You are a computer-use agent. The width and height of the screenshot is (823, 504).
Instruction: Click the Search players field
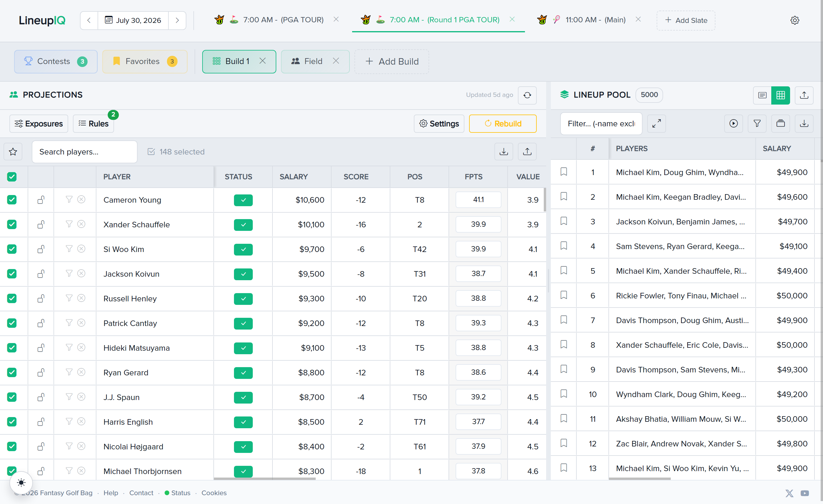coord(85,152)
